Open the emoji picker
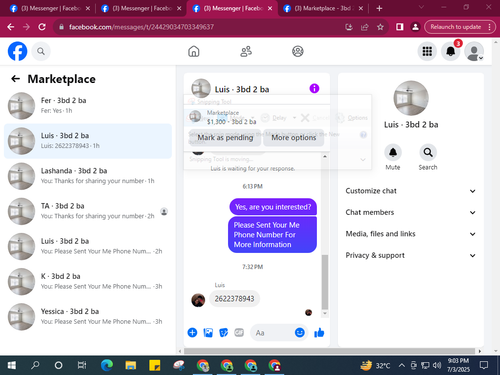 (300, 332)
